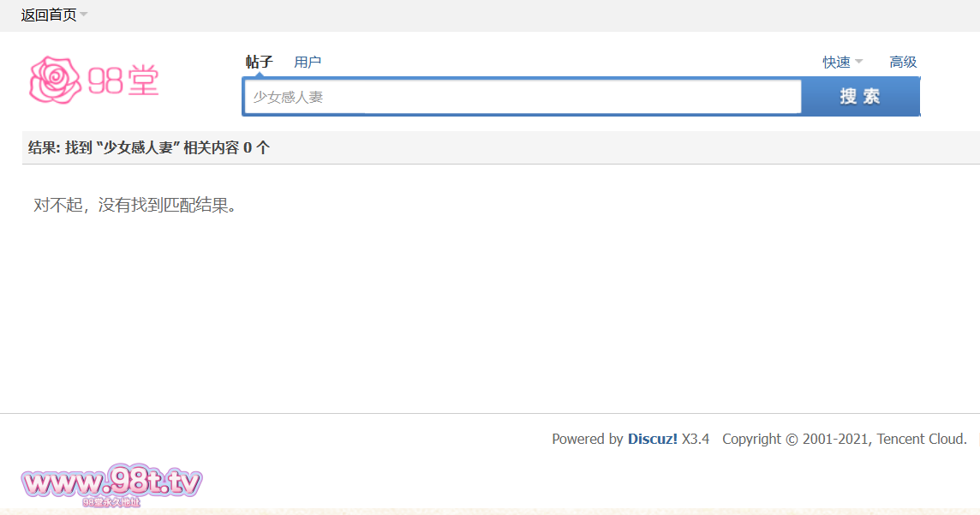The width and height of the screenshot is (980, 515).
Task: Click the small arrow beside 返回首页
Action: pos(84,15)
